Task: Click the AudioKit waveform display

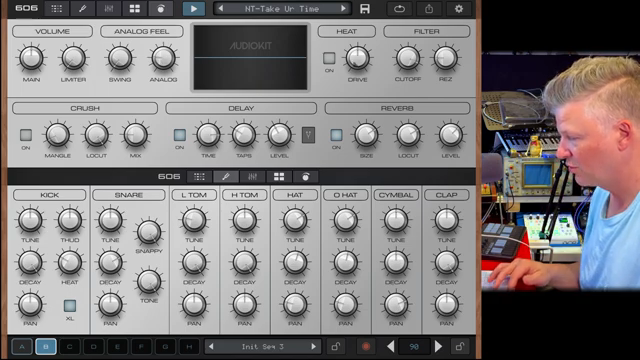Action: 250,58
